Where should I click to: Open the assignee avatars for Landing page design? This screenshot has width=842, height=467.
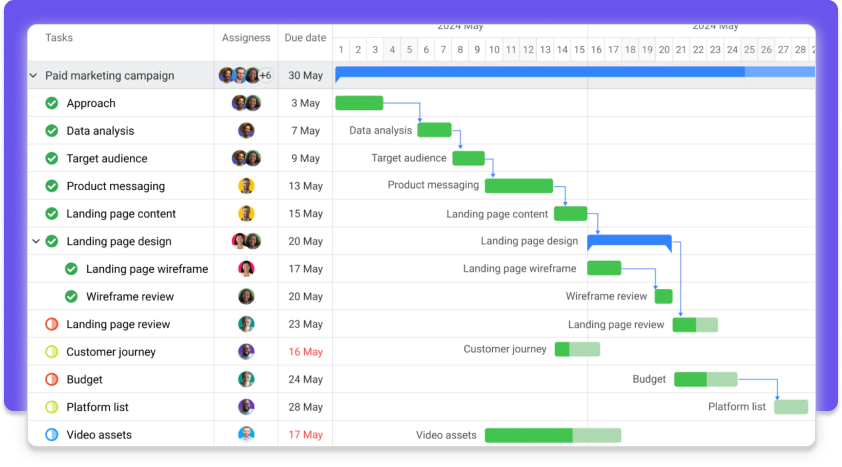click(246, 242)
